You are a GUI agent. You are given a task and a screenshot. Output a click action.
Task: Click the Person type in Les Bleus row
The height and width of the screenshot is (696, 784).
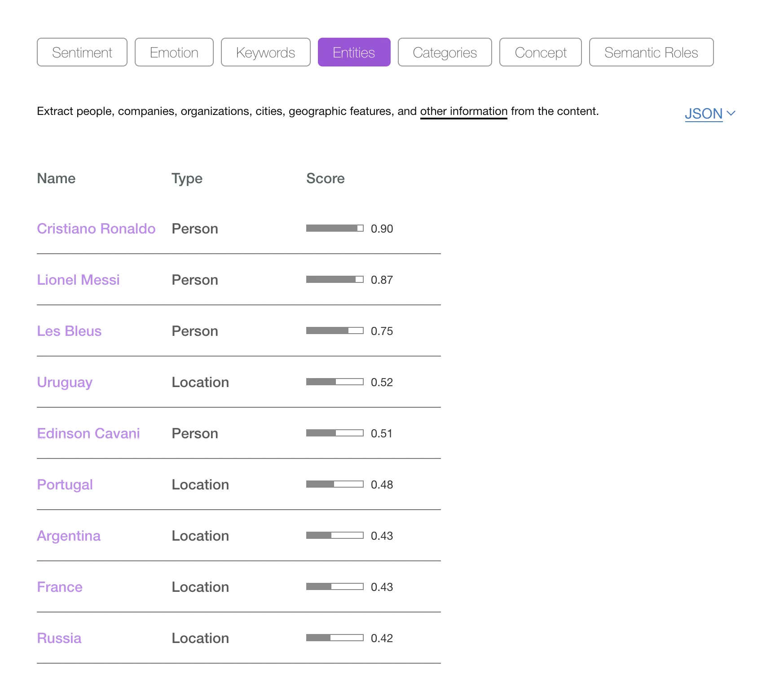tap(195, 331)
